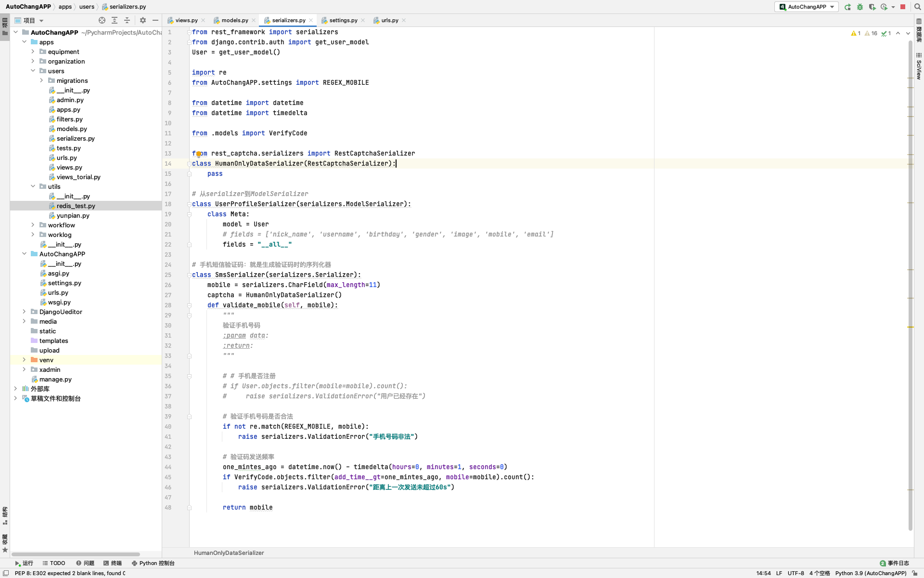Collapse the utils folder
Image resolution: width=924 pixels, height=578 pixels.
coord(33,186)
